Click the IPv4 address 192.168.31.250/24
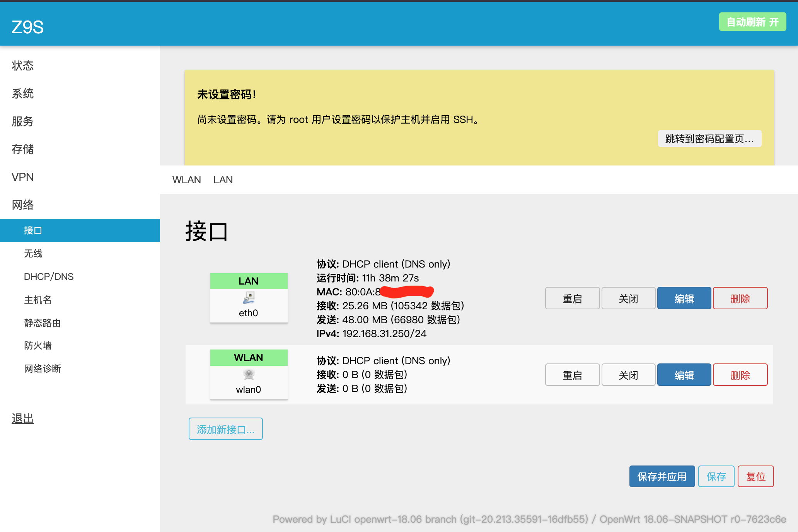Viewport: 798px width, 532px height. [x=384, y=334]
